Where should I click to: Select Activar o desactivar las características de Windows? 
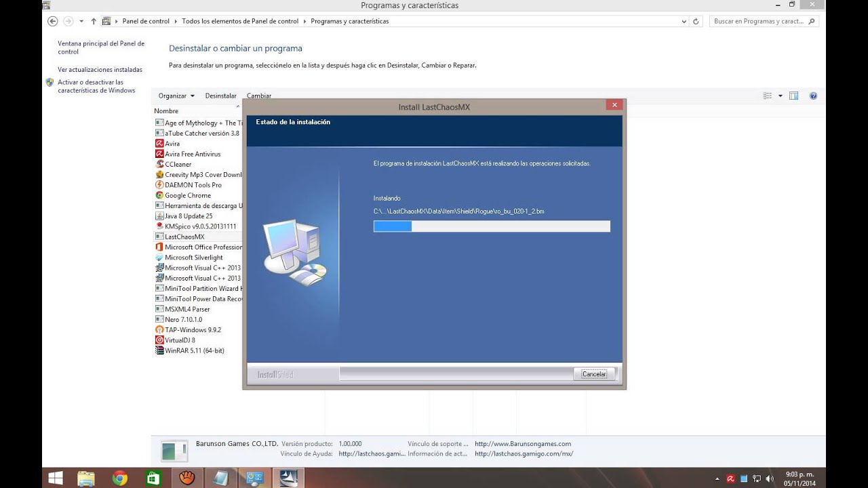[x=100, y=86]
